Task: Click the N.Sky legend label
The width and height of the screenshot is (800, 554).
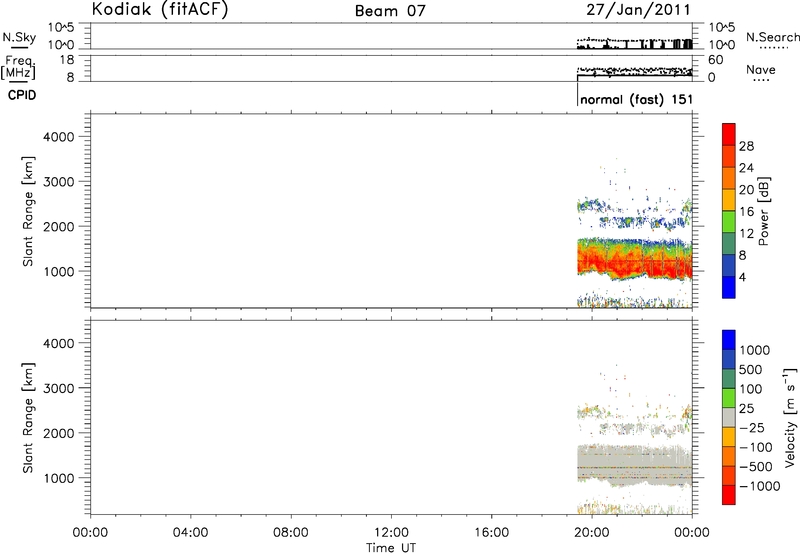Action: 19,37
